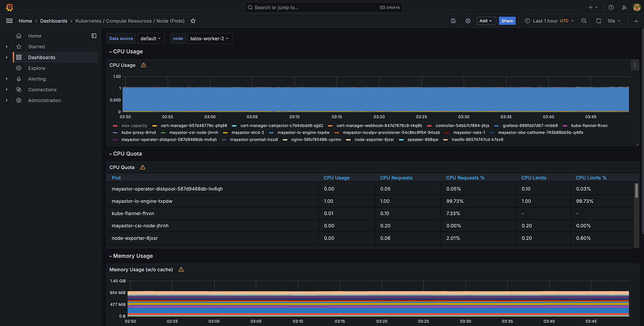The image size is (644, 326).
Task: Open dashboard settings gear icon
Action: [x=468, y=21]
